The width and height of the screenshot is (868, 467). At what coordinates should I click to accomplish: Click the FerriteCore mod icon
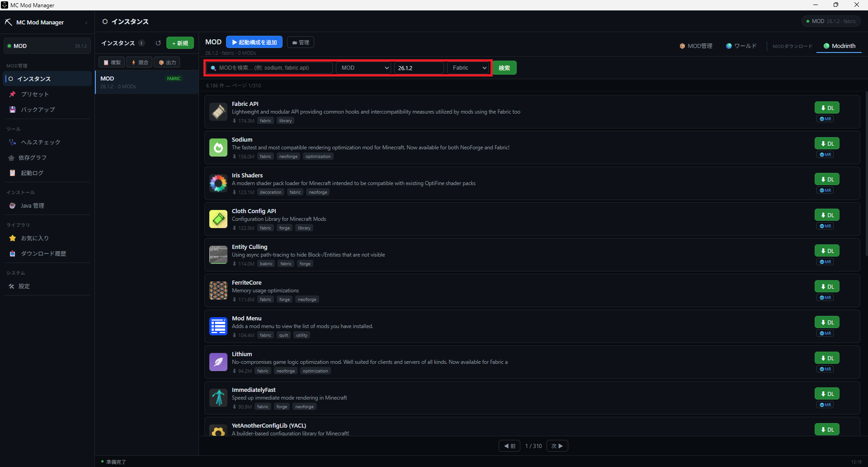[x=218, y=291]
